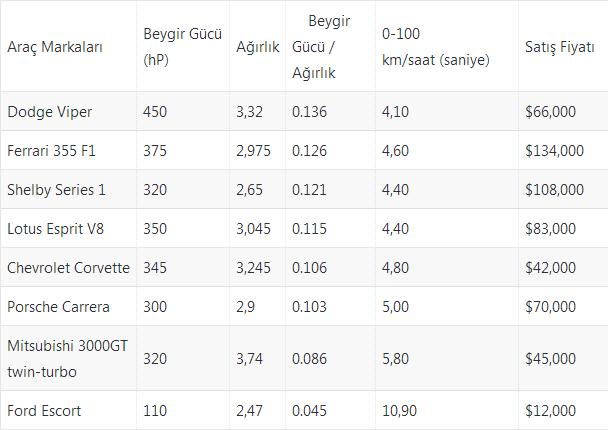
Task: Select the Lotus Esprit V8 cell
Action: 55,229
